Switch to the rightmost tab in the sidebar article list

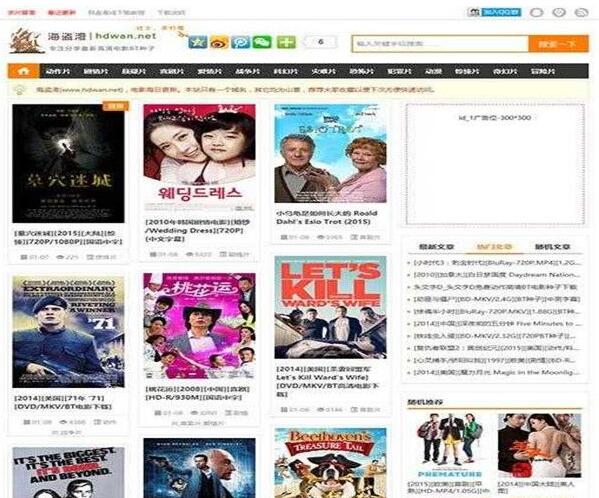[x=552, y=247]
